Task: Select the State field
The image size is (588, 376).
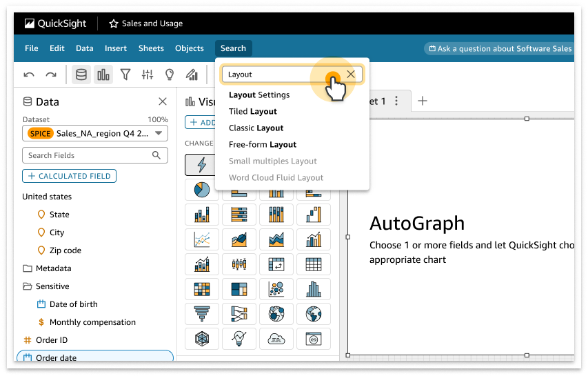Action: pos(54,215)
